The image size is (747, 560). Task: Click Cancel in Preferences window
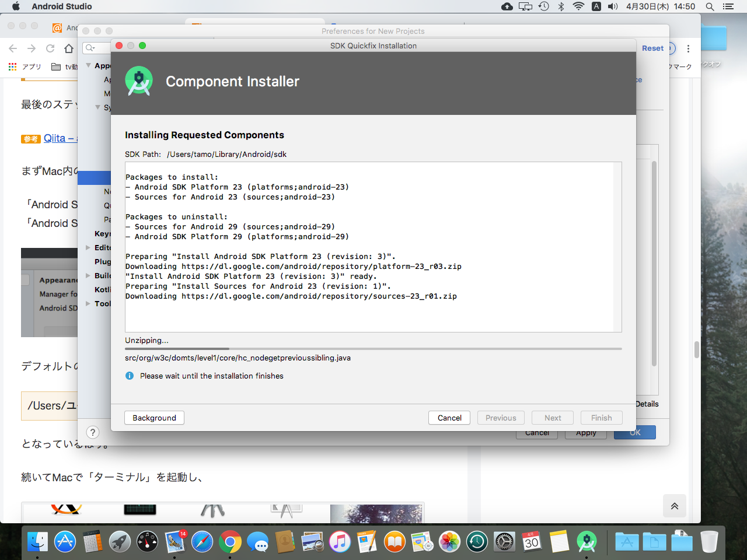click(x=537, y=435)
